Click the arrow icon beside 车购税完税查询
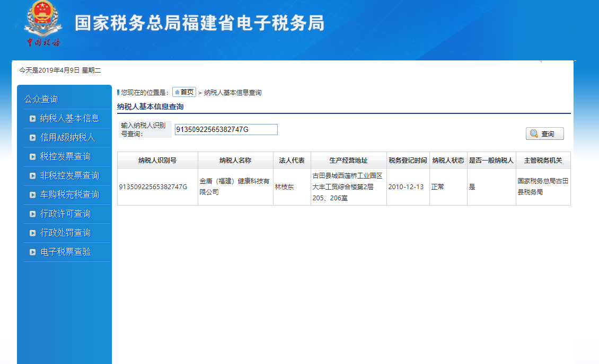 [33, 195]
